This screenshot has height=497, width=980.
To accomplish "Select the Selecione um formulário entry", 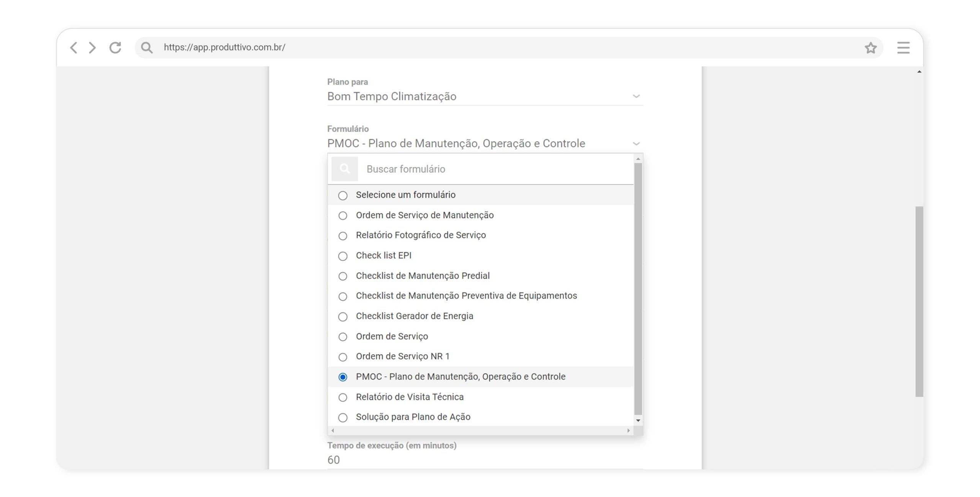I will coord(405,195).
